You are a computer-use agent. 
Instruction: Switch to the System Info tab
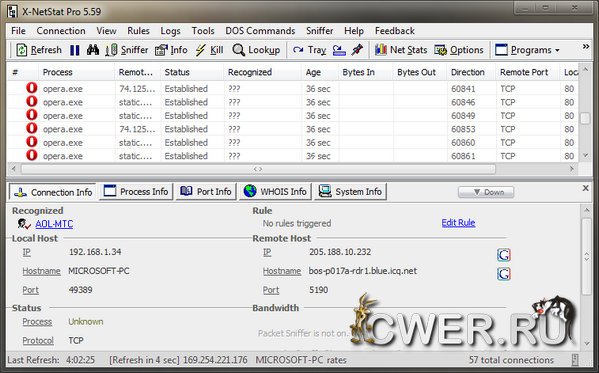pyautogui.click(x=350, y=191)
